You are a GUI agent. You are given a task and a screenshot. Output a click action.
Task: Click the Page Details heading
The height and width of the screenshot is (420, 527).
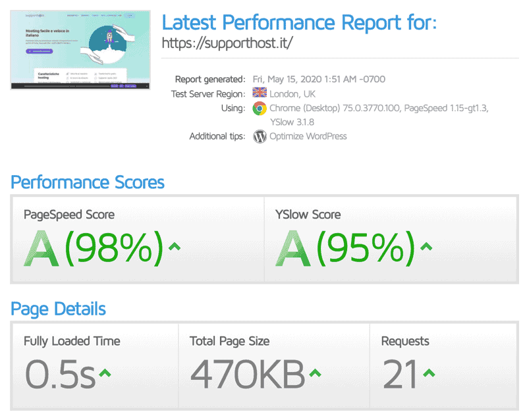tap(58, 309)
